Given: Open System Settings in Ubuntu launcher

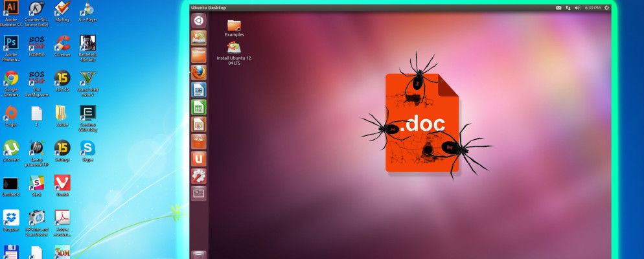Looking at the screenshot, I should tap(199, 175).
